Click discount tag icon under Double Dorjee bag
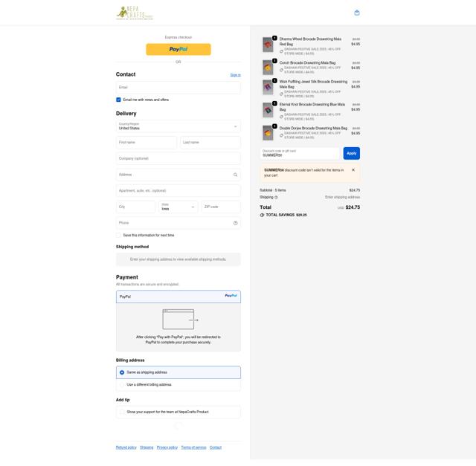 click(x=281, y=135)
